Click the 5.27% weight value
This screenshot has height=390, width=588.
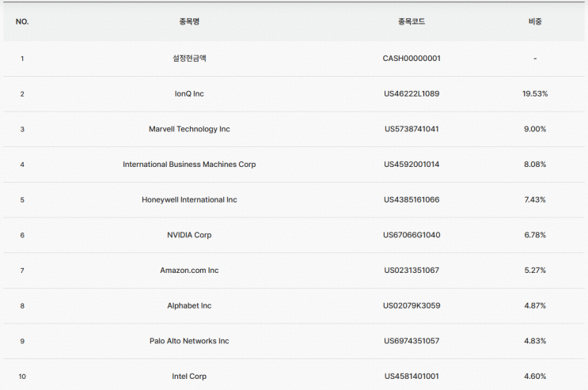535,271
